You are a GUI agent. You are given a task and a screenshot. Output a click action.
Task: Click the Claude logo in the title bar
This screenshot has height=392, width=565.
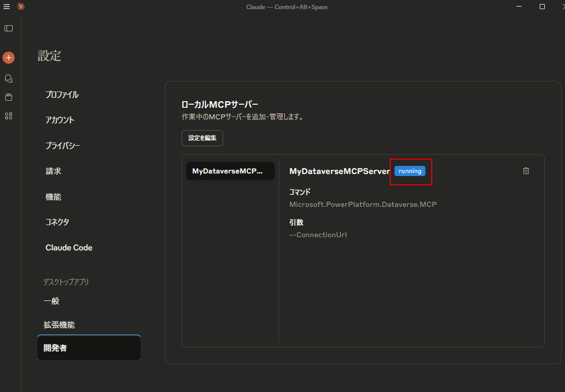[20, 7]
